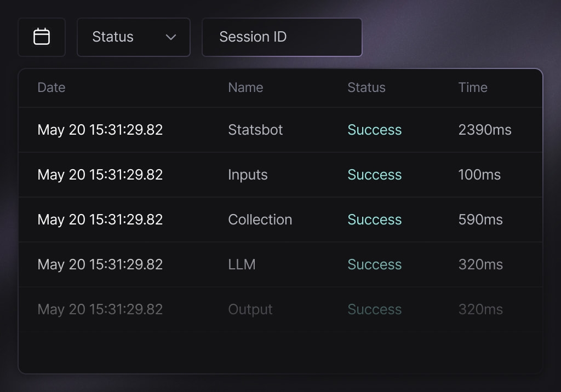Click the 100ms time for Inputs

tap(479, 175)
